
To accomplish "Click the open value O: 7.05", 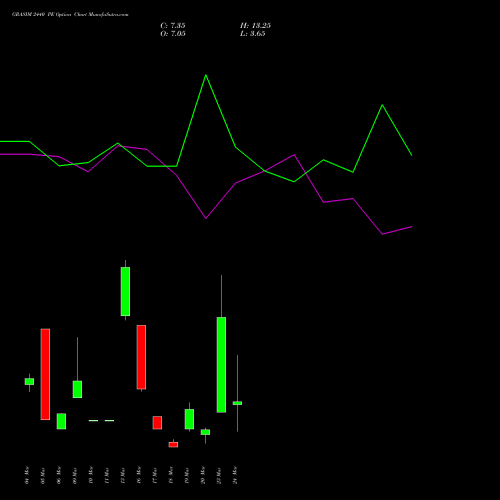I will [173, 34].
